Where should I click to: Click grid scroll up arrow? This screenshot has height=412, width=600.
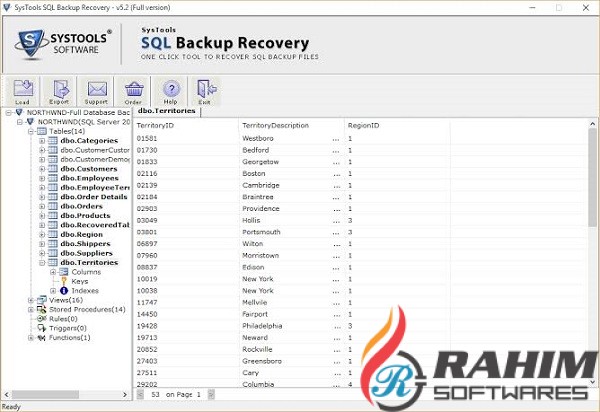click(x=592, y=124)
